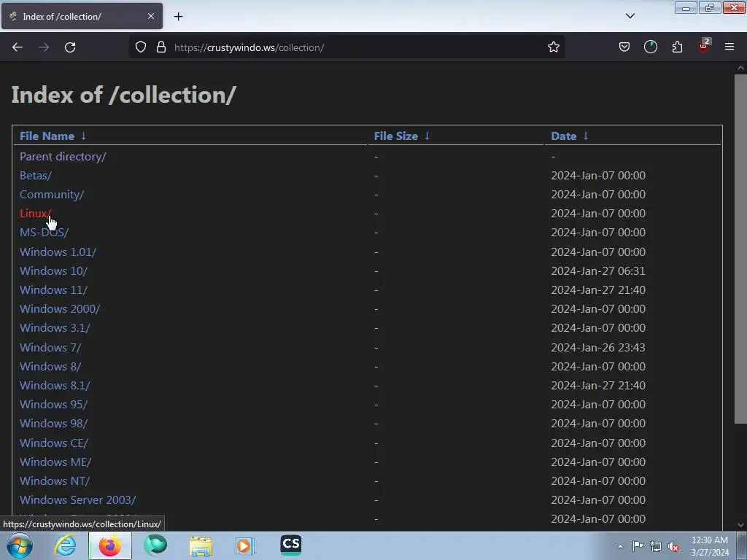Viewport: 747px width, 560px height.
Task: Open the Windows 8.1/ folder
Action: [x=55, y=386]
